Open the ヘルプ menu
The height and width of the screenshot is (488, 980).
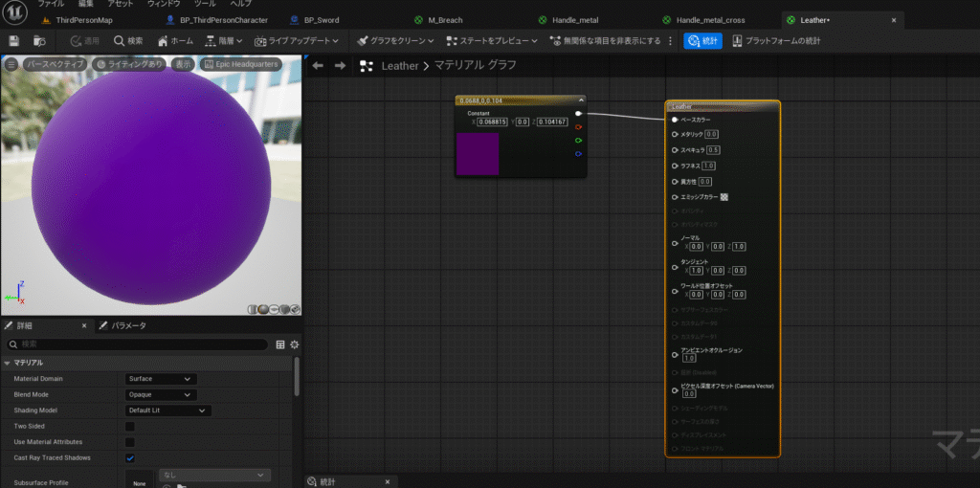tap(240, 4)
